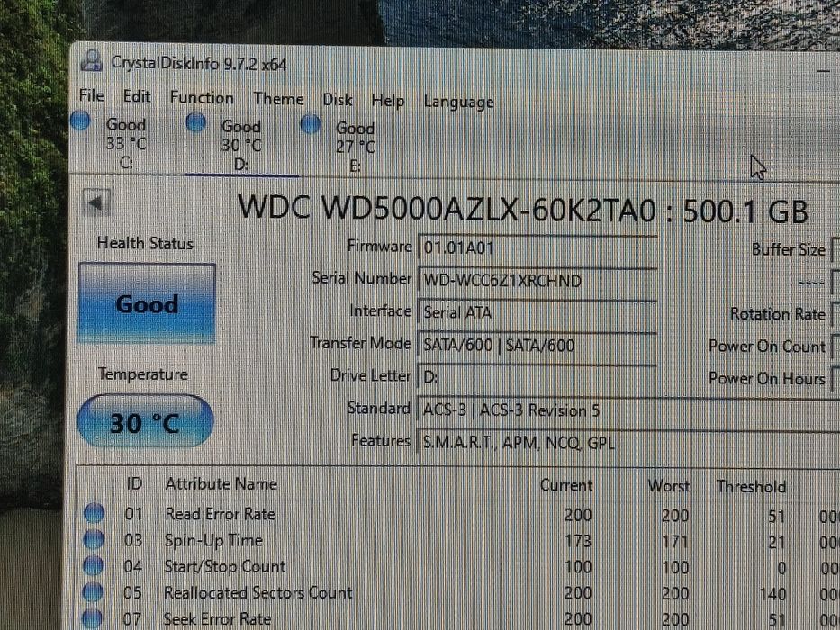Click the Drive Letter field D:
Viewport: 840px width, 630px height.
coord(537,376)
